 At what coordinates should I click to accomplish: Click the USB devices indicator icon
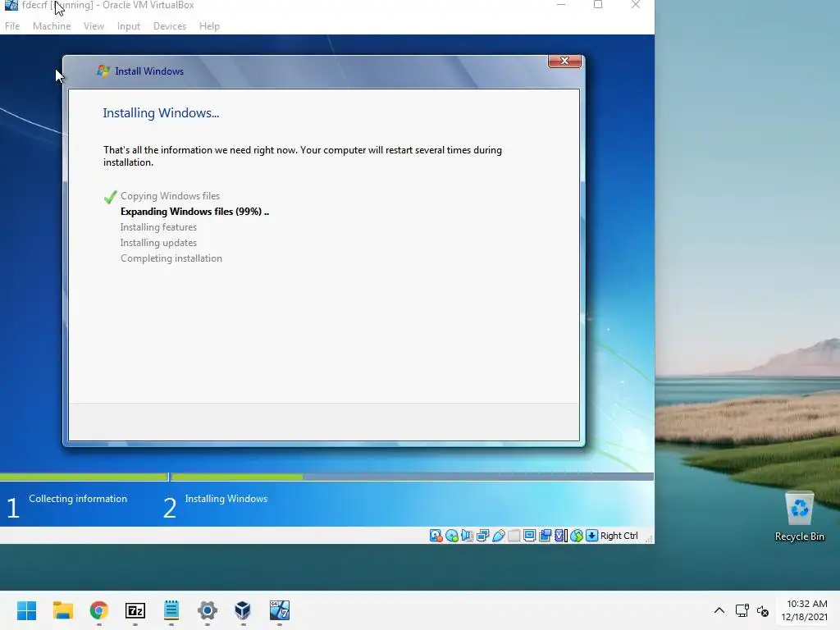click(498, 536)
